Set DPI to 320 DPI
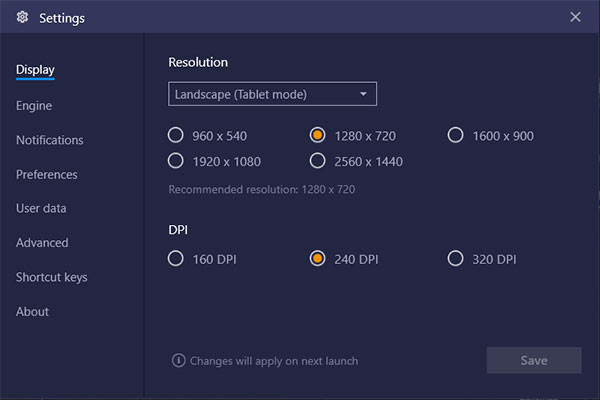This screenshot has width=600, height=400. 455,258
